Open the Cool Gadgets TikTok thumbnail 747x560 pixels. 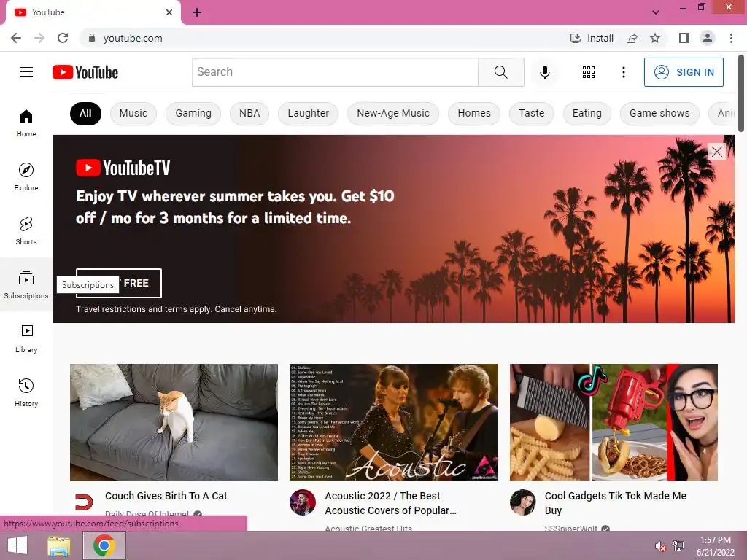click(614, 422)
